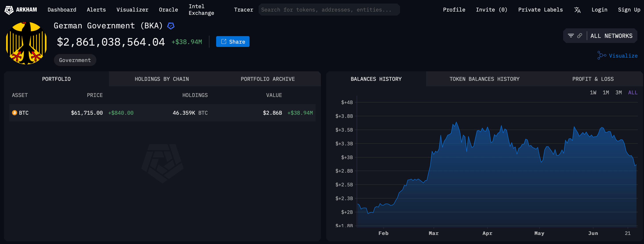
Task: Click the Arkham logo icon
Action: (9, 10)
